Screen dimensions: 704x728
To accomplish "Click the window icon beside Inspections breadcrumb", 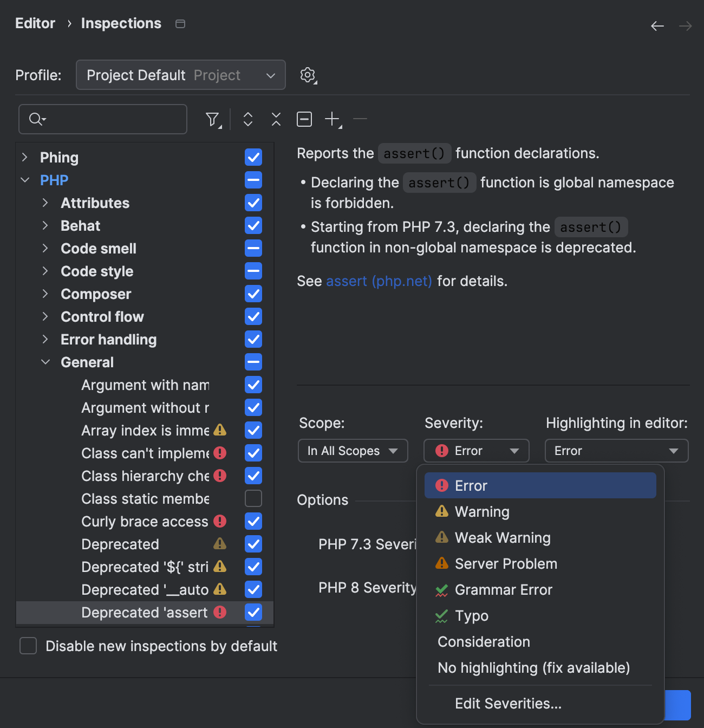I will [x=180, y=24].
